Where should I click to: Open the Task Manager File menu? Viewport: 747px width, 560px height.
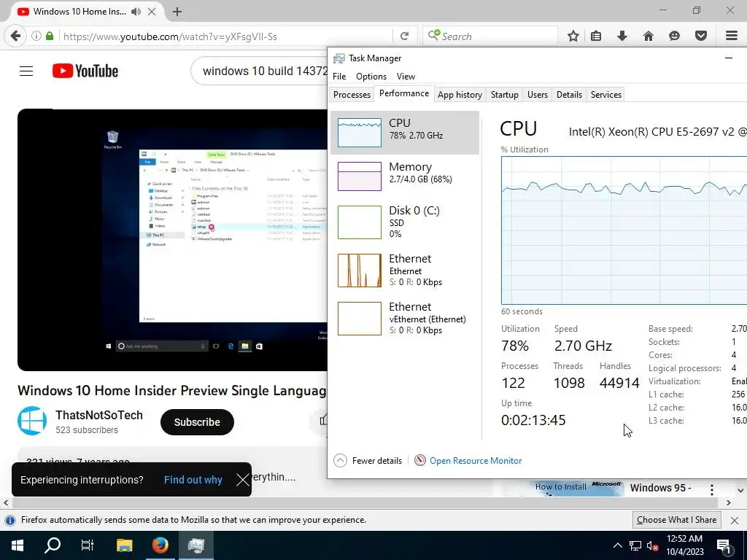point(339,76)
